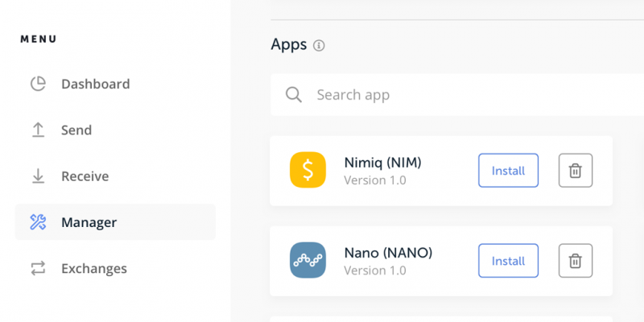The image size is (644, 322).
Task: Install the Nano (NANO) app
Action: point(508,261)
